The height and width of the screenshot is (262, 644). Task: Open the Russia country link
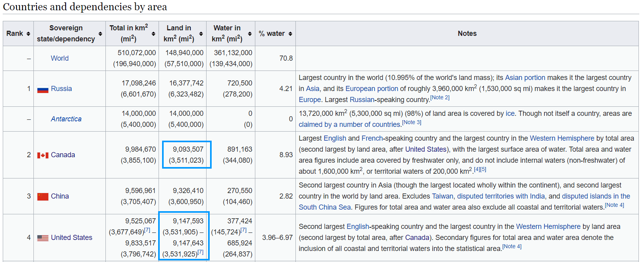tap(61, 89)
